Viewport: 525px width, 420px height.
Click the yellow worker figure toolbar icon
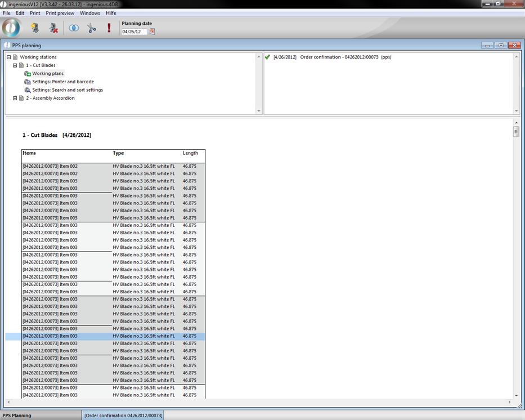pyautogui.click(x=35, y=28)
